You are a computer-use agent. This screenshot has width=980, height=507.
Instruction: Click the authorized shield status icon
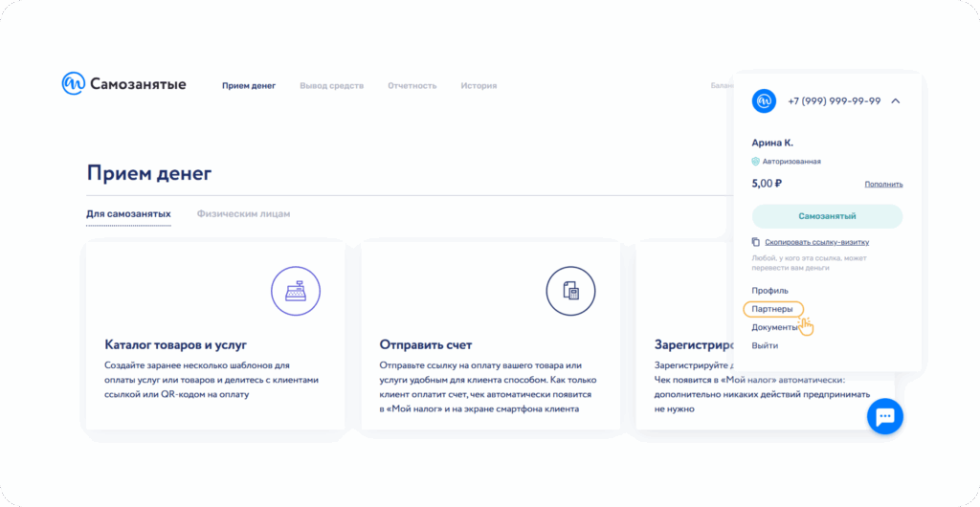pyautogui.click(x=756, y=162)
